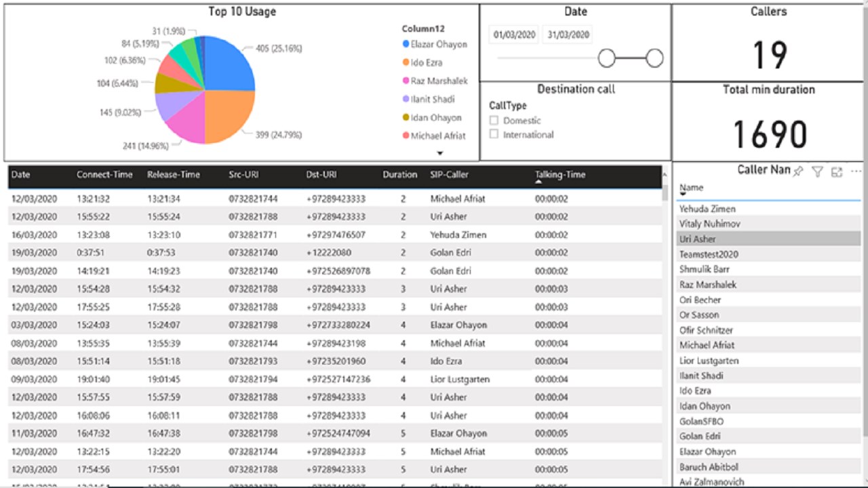Select Idan Ohayon in Name list
Screen dimensions: 868x488
click(768, 406)
